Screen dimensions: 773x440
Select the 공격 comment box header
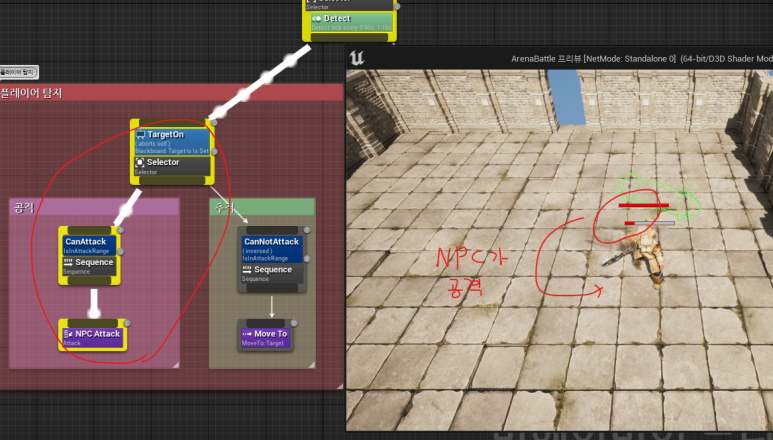click(94, 207)
